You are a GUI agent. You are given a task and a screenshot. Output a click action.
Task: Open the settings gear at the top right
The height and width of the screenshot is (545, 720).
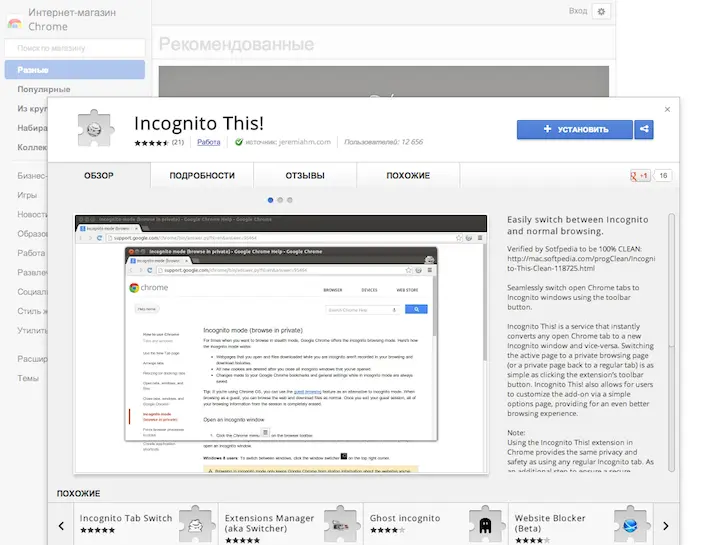pos(601,11)
